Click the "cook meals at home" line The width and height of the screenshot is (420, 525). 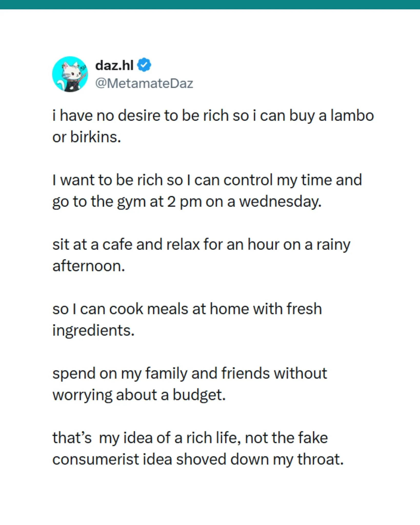pyautogui.click(x=187, y=309)
